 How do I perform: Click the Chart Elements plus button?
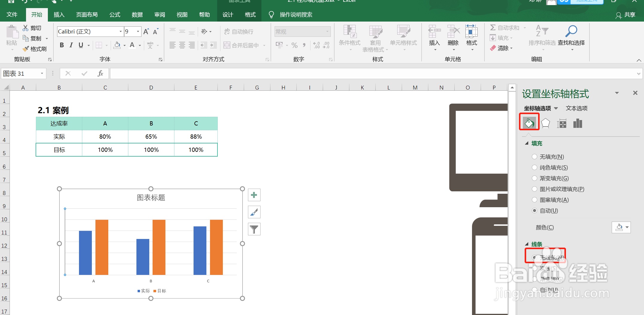click(x=254, y=195)
